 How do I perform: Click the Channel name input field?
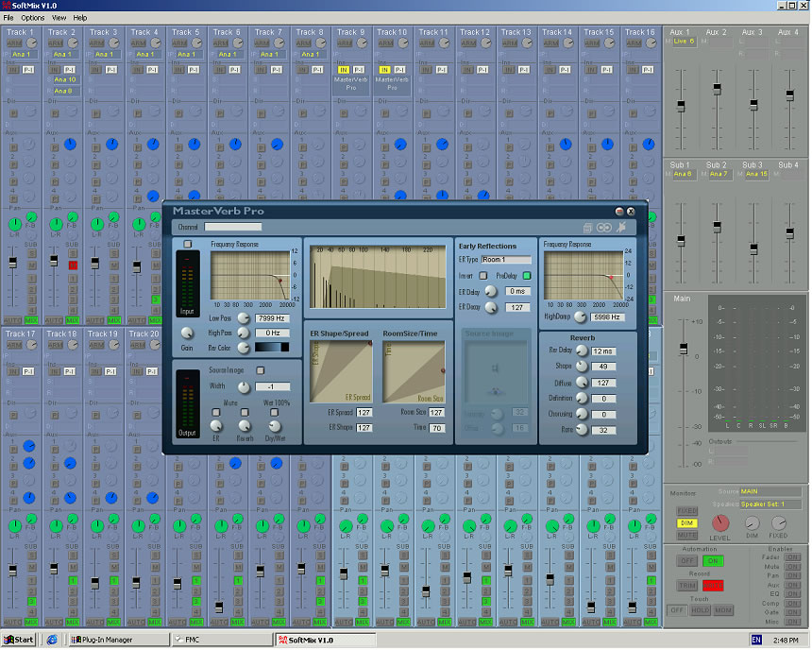coord(233,227)
